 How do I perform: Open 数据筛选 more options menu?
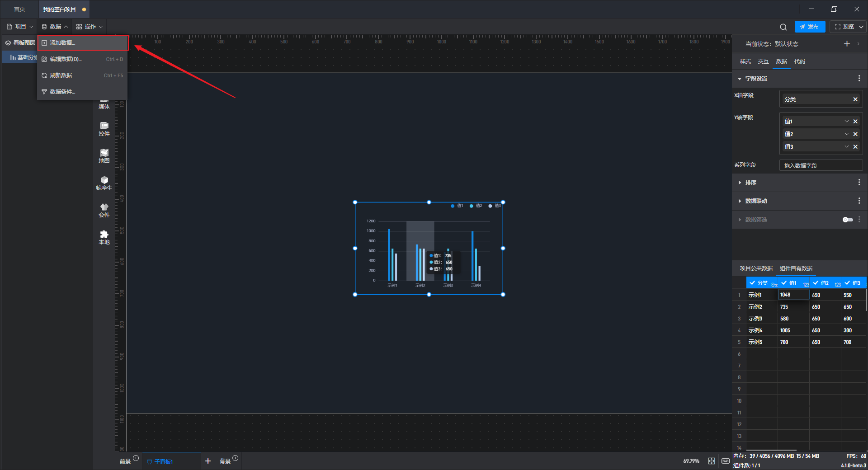pos(859,220)
